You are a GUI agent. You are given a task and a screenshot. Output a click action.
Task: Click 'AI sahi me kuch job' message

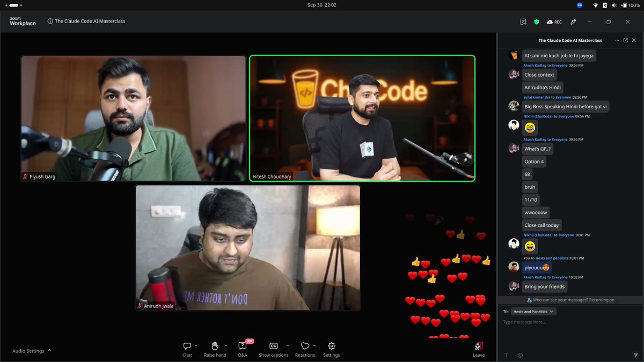[559, 55]
